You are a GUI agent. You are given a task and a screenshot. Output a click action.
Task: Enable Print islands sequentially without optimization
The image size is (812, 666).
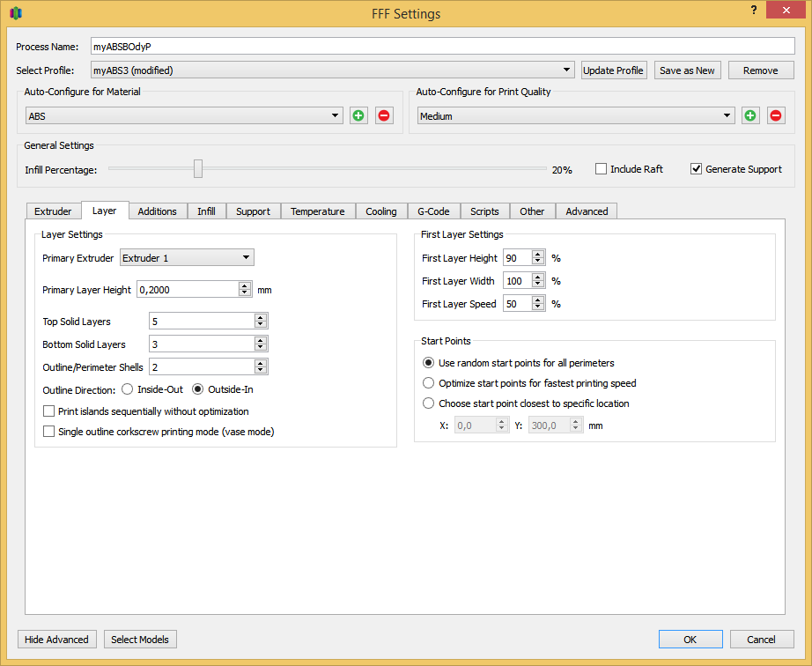point(48,411)
